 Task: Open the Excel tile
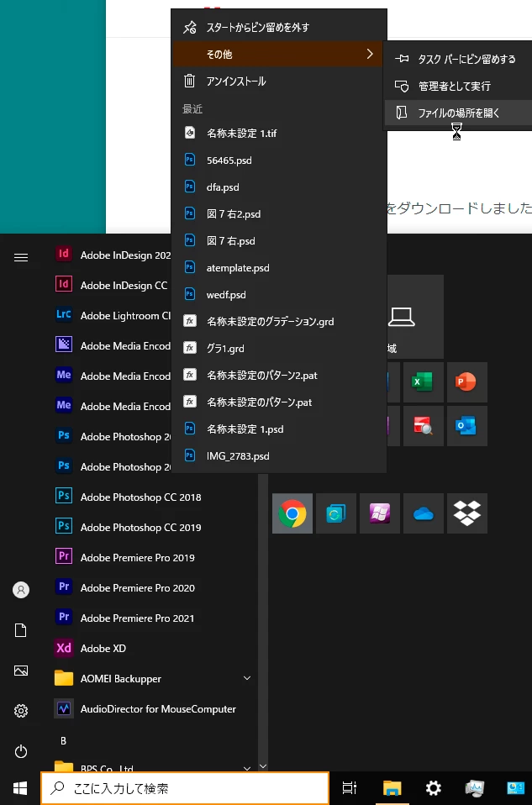coord(423,382)
